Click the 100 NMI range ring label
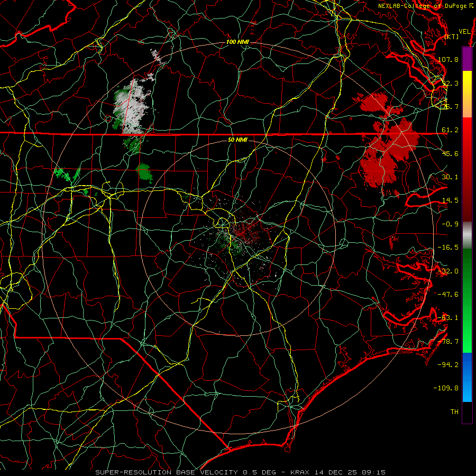476x476 pixels. pos(237,42)
